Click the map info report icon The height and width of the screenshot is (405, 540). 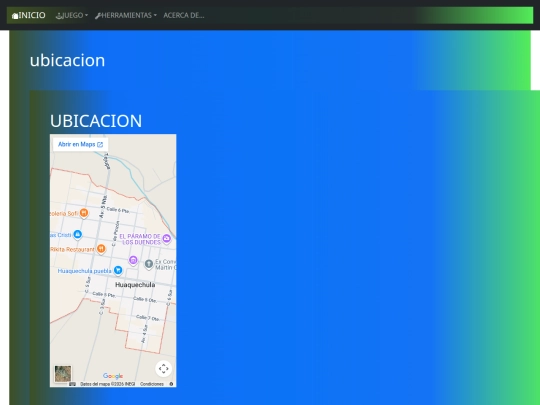(x=171, y=384)
